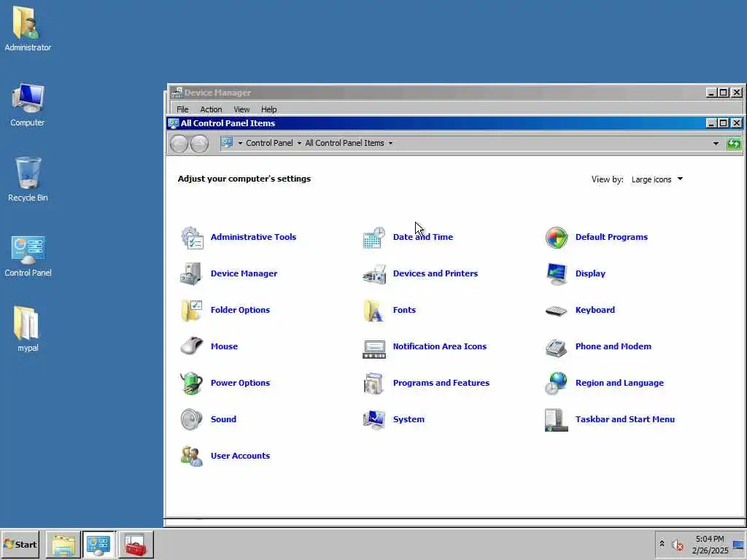Open the Folder Options icon

point(192,310)
